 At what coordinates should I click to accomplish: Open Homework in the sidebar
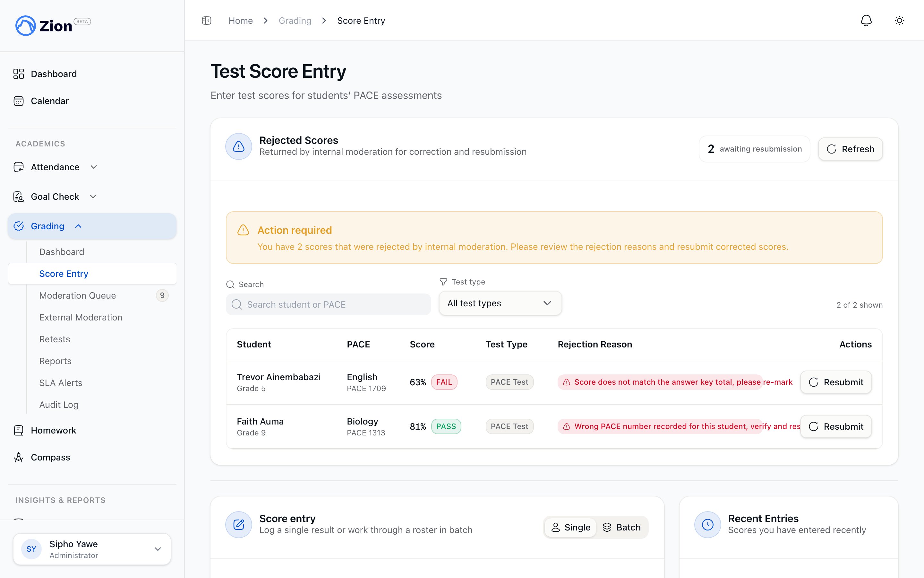[92, 430]
